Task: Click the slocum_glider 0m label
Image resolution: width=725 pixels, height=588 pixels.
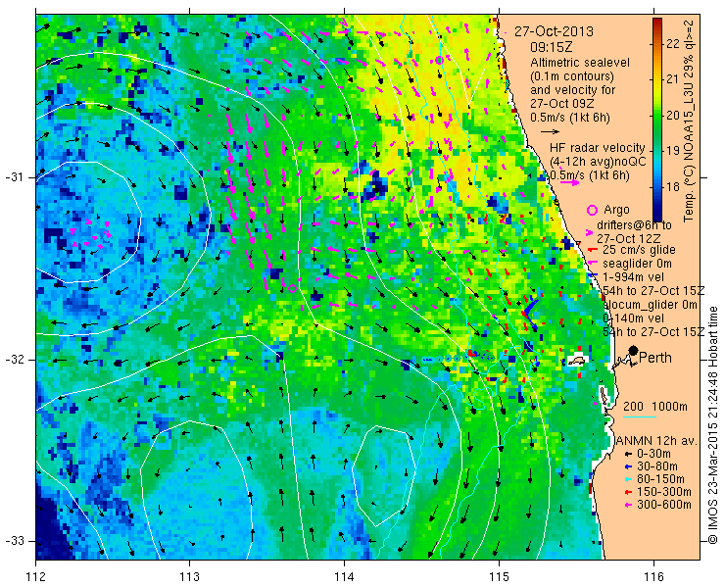Action: pos(651,305)
